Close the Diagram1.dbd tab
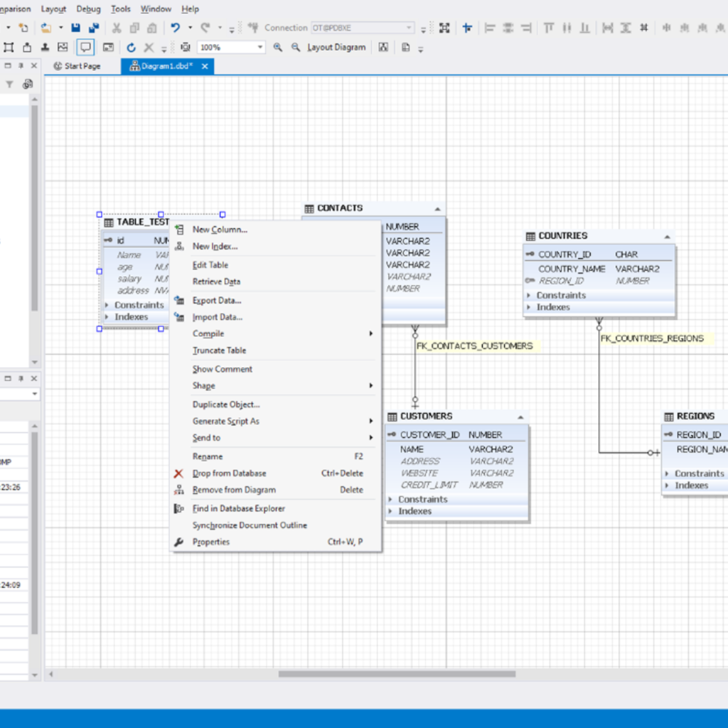 (205, 66)
